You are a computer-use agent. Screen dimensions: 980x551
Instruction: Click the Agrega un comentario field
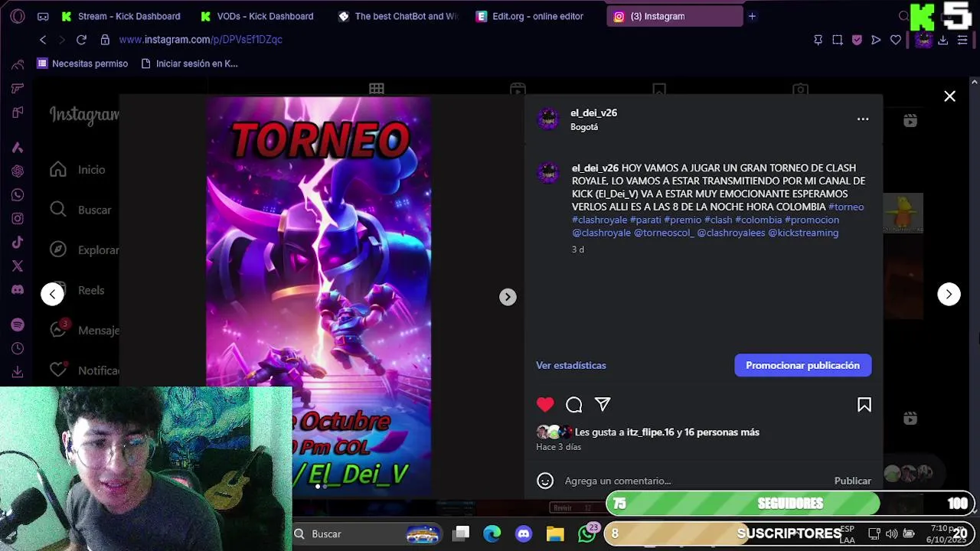(693, 481)
